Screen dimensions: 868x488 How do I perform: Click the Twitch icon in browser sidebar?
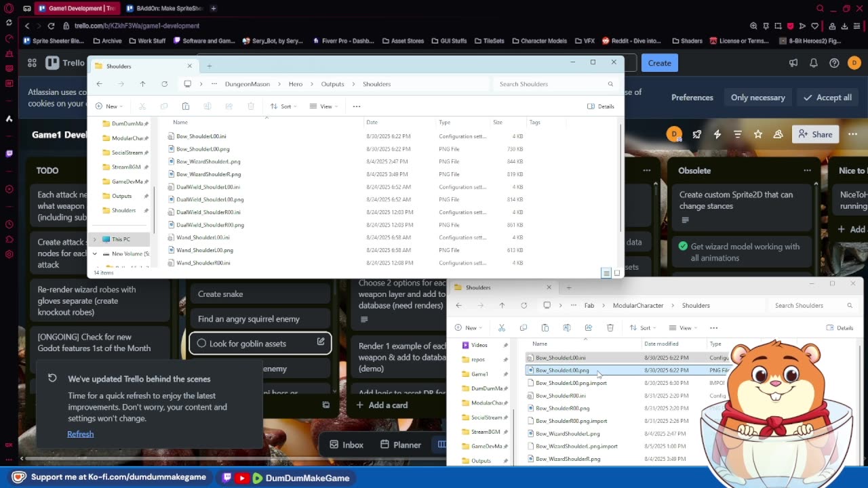pos(9,154)
